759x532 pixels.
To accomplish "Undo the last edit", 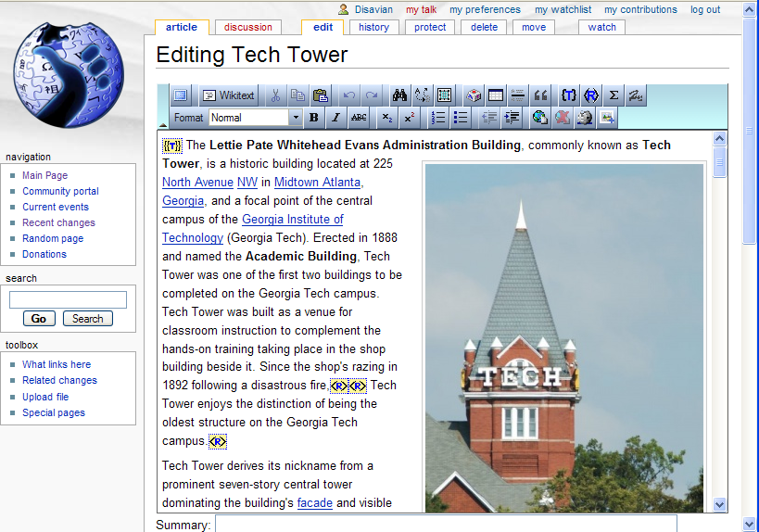I will [349, 95].
